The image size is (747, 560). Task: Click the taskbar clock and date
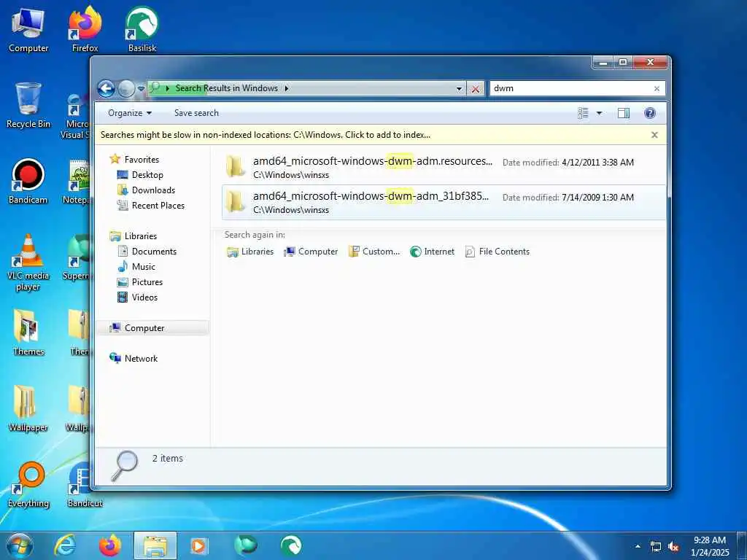click(x=710, y=546)
